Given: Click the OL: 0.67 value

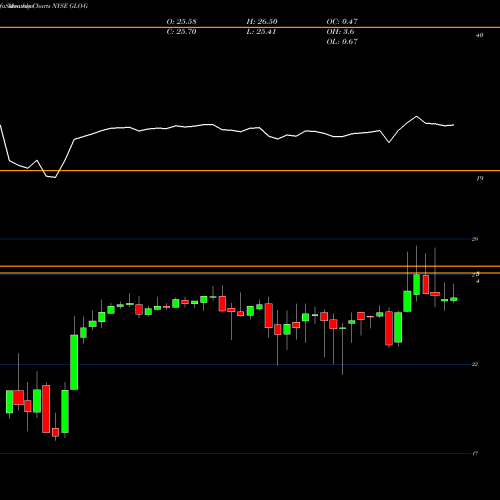Looking at the screenshot, I should point(342,42).
